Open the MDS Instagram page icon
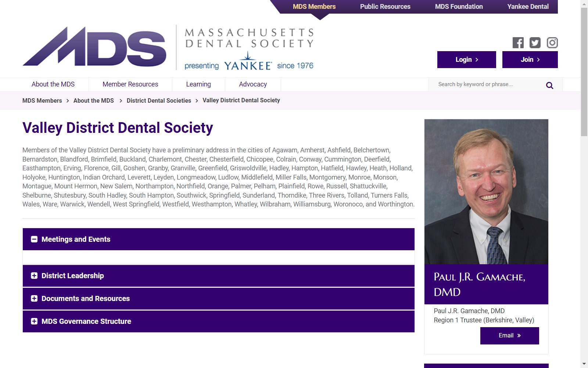The image size is (588, 368). coord(552,43)
